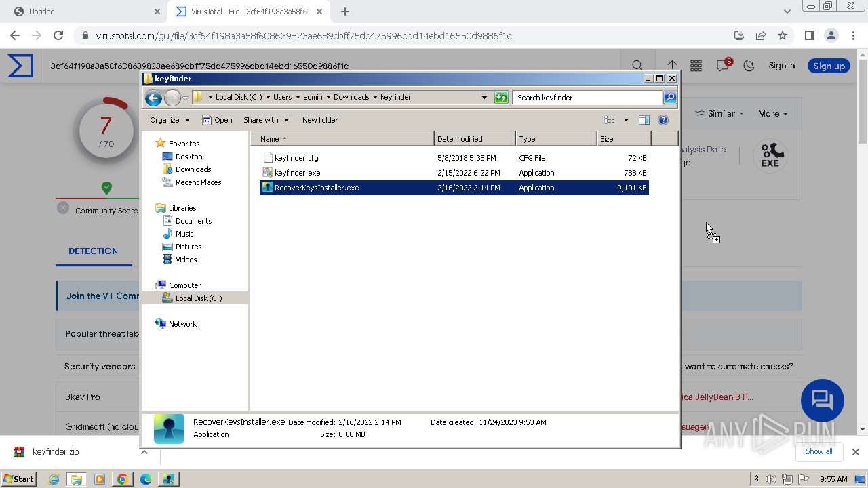Select RecoverKeysInstaller.exe file row

coord(454,188)
